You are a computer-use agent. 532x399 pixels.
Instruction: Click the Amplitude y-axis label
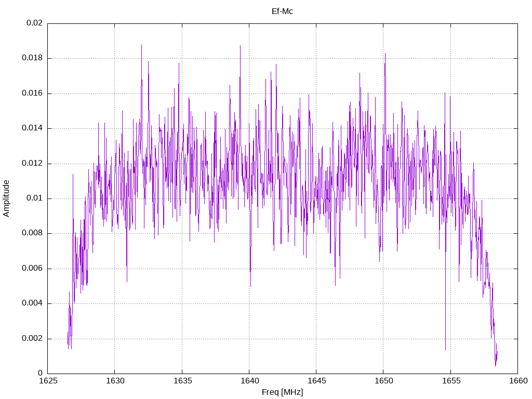click(6, 198)
